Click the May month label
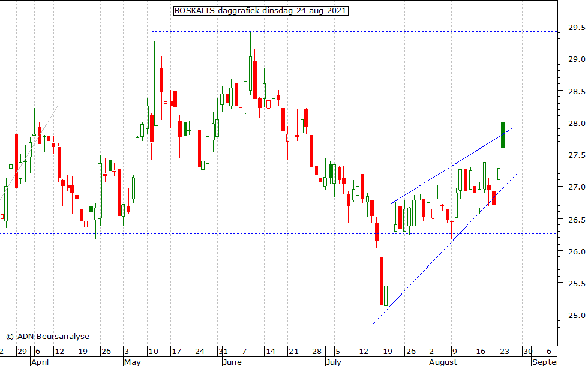The height and width of the screenshot is (366, 588). (x=133, y=362)
